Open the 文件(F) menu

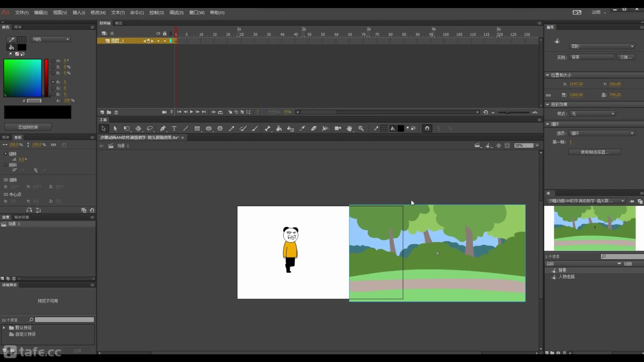[22, 13]
